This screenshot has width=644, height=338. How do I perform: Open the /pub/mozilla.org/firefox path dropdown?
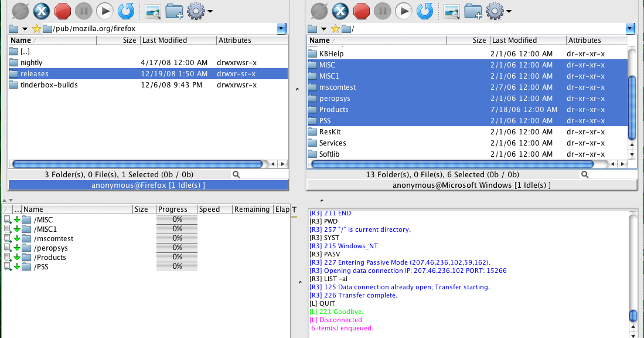tap(281, 28)
